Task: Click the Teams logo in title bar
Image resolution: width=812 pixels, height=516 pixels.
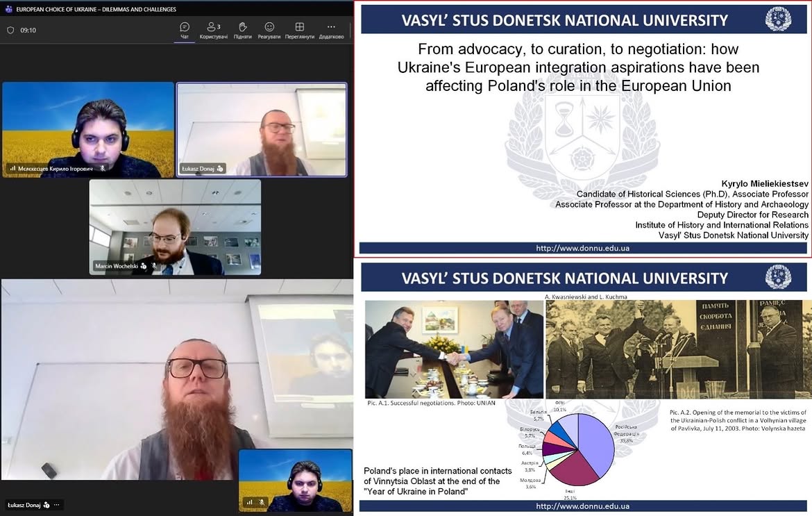Action: point(8,9)
